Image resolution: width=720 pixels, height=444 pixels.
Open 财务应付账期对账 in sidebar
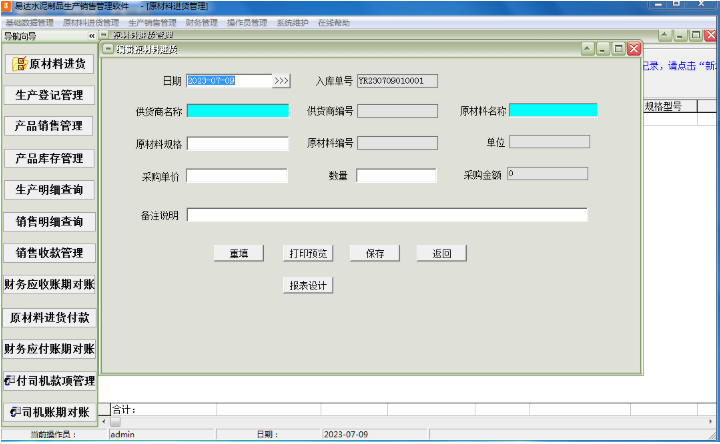(49, 348)
